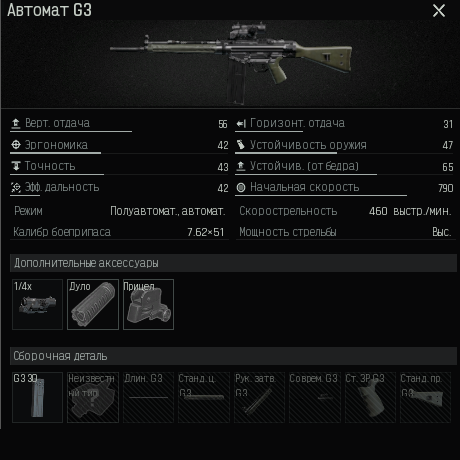Screen dimensions: 460x460
Task: Open the Ст. ЗР G3 pistol grip slot
Action: 370,397
